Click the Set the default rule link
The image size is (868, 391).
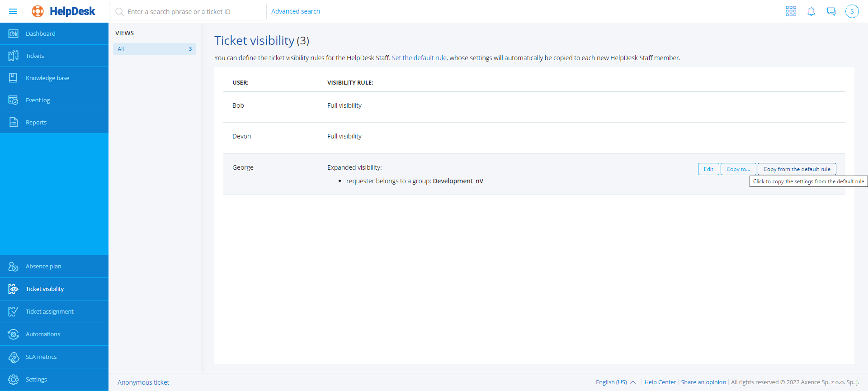pyautogui.click(x=419, y=58)
